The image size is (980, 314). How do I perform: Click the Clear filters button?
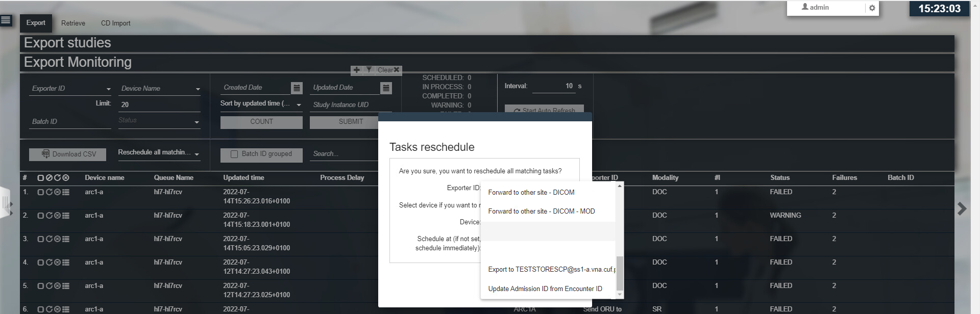(x=388, y=70)
